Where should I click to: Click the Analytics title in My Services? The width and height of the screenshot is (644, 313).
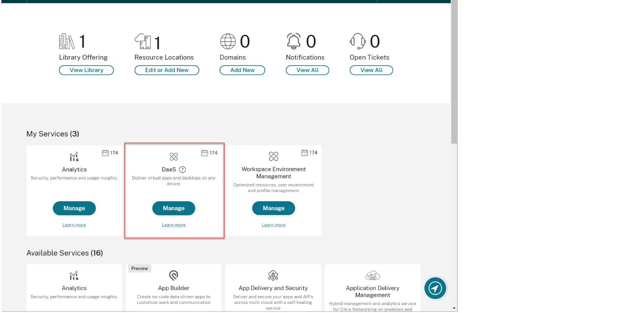coord(74,169)
